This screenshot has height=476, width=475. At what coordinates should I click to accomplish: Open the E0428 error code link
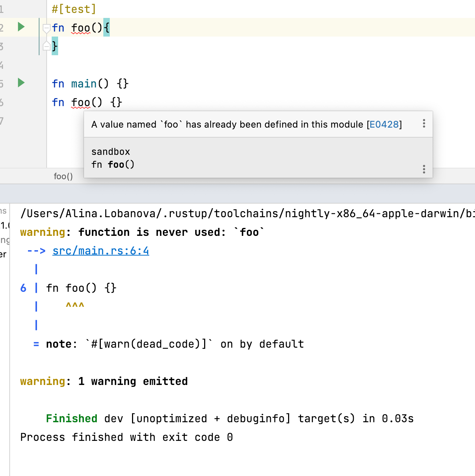385,124
